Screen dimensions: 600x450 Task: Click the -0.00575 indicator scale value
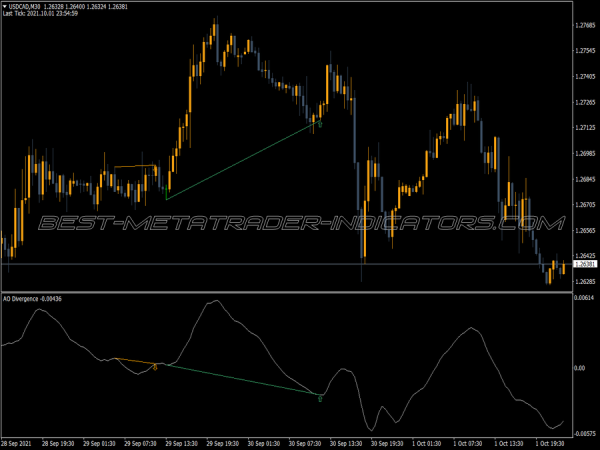click(x=585, y=434)
